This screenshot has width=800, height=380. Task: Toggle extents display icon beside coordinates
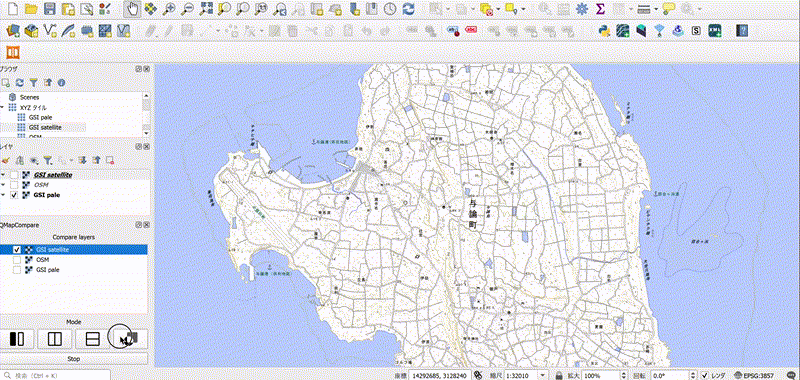(479, 375)
